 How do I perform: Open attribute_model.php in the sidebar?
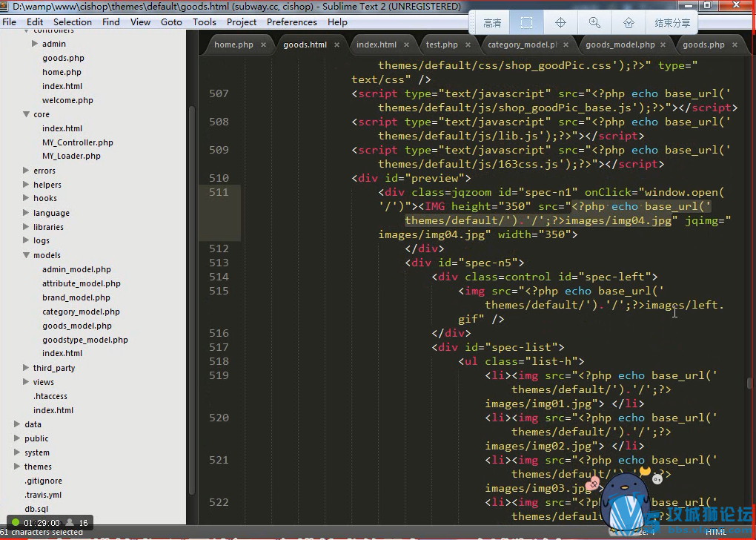(81, 283)
